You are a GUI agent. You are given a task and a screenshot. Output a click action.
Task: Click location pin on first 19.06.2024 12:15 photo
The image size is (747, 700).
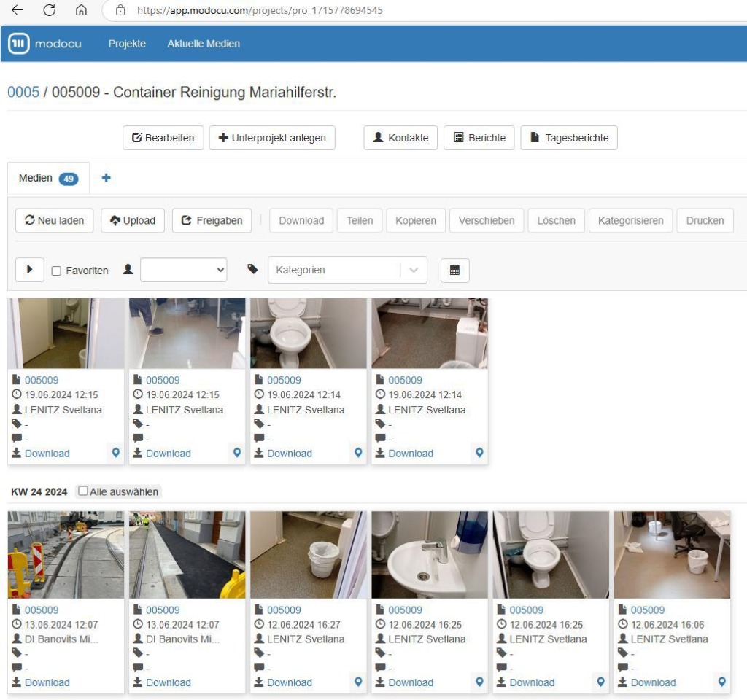115,453
